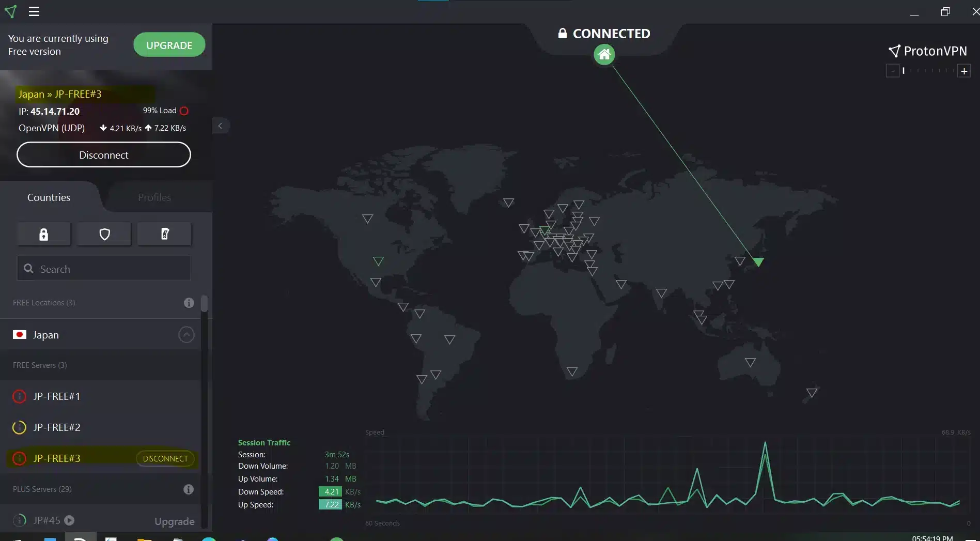The height and width of the screenshot is (541, 980).
Task: Collapse the Japan country list
Action: click(186, 335)
